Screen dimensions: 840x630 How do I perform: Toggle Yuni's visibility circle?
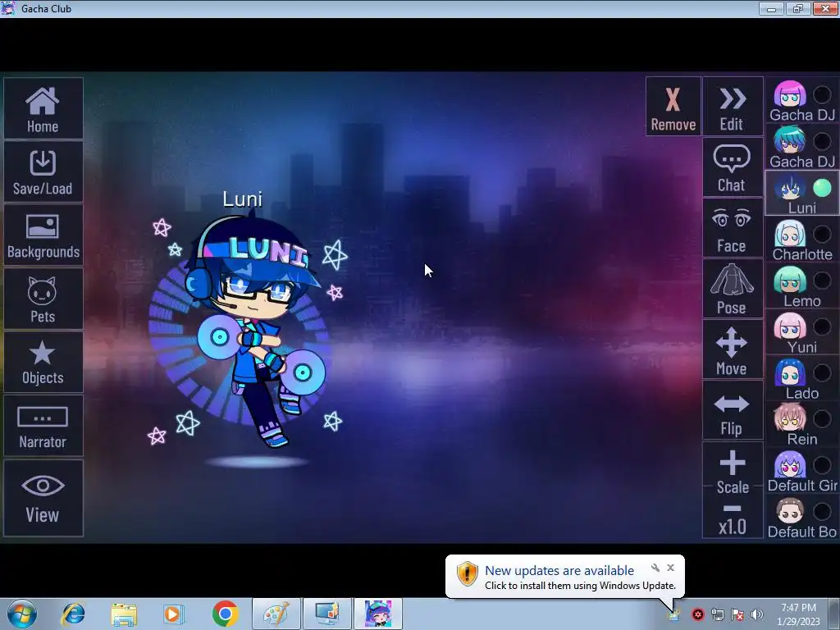pos(822,326)
